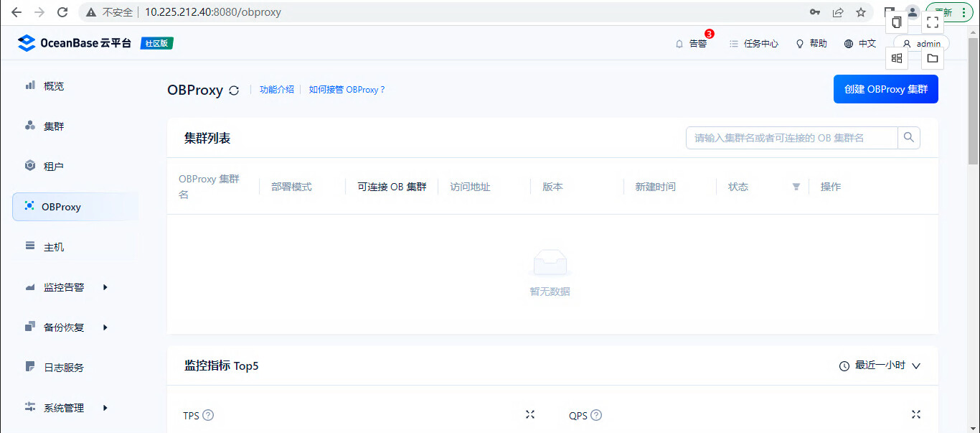Click the 社区版 edition badge

157,43
